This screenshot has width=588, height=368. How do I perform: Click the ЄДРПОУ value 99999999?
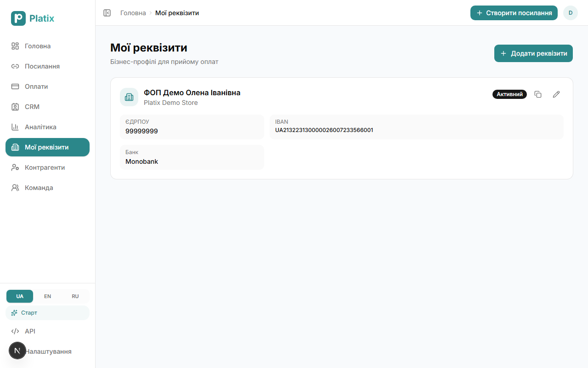tap(141, 131)
